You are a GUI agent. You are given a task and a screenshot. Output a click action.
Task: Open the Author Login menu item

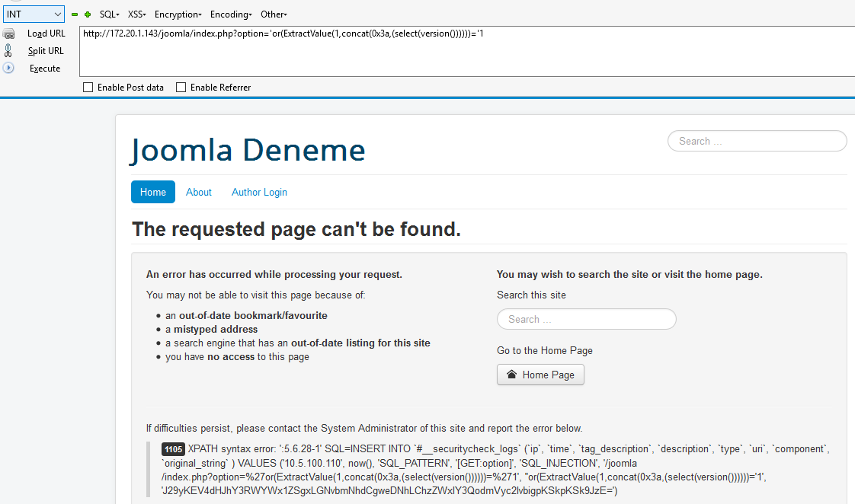coord(259,192)
